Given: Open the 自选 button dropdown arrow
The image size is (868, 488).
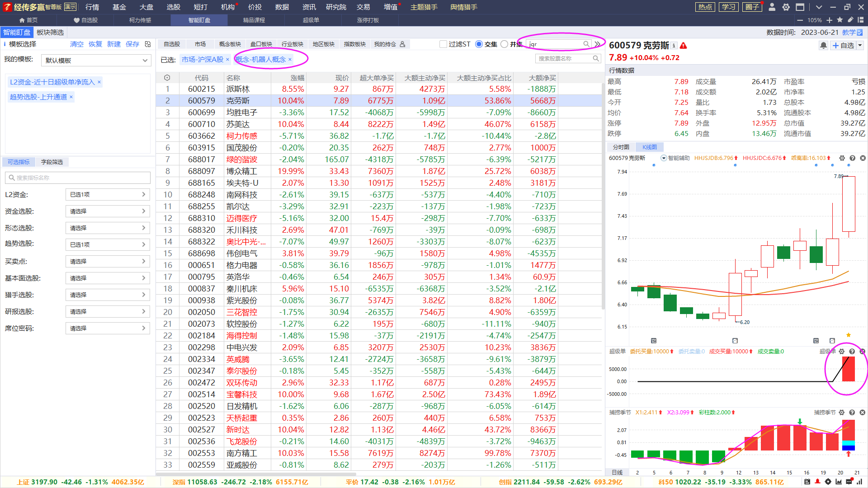Looking at the screenshot, I should pos(860,45).
